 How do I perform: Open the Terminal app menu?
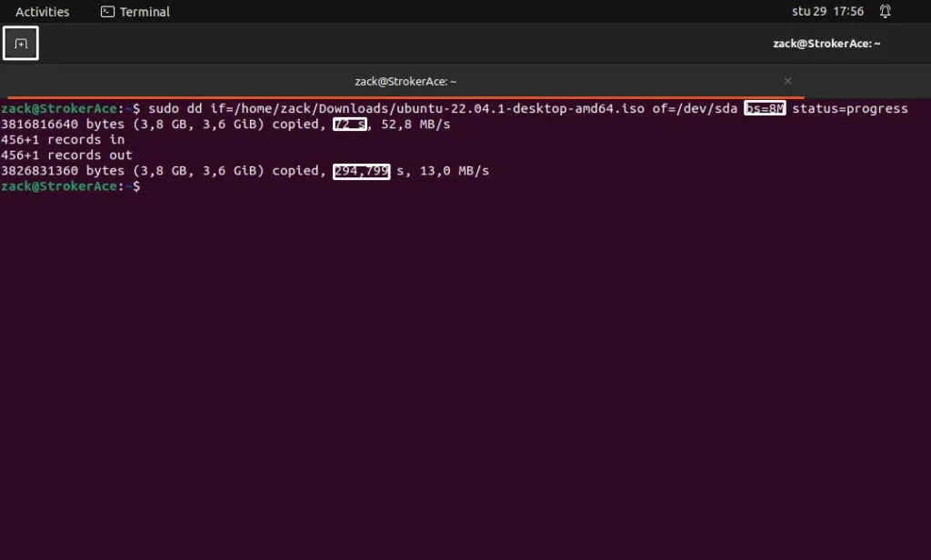pyautogui.click(x=135, y=11)
